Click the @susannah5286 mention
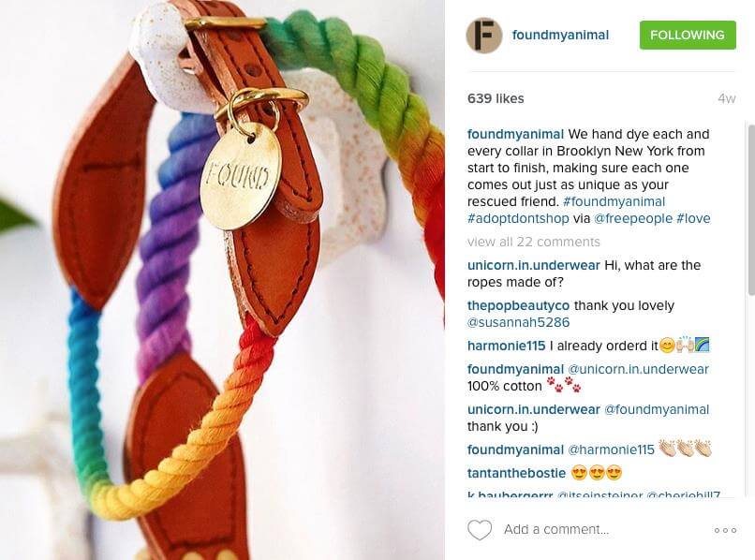The height and width of the screenshot is (560, 755). point(518,323)
